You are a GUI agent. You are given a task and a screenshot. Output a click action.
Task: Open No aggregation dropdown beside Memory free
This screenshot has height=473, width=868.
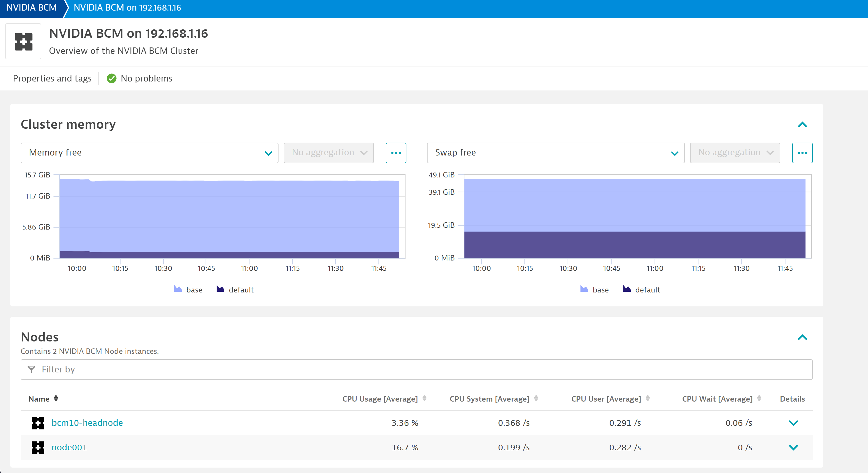coord(329,153)
